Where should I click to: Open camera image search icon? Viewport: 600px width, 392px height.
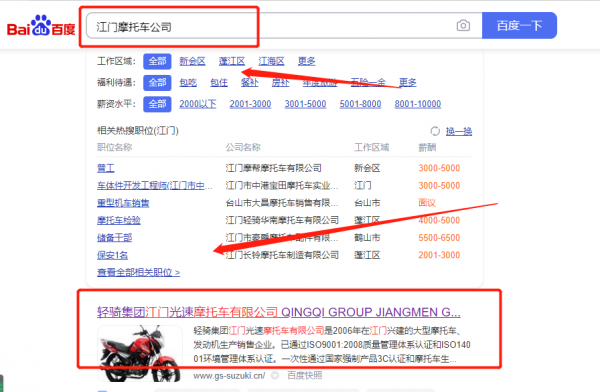coord(463,26)
